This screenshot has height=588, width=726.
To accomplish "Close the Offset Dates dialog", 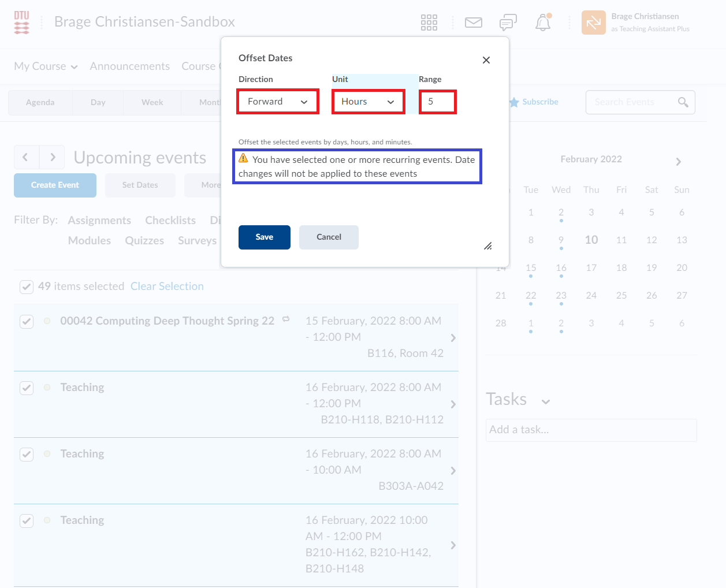I will pyautogui.click(x=486, y=60).
